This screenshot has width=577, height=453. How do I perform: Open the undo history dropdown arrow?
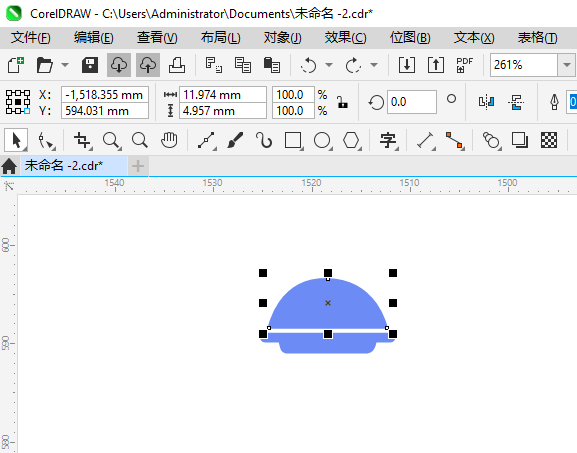(x=329, y=65)
